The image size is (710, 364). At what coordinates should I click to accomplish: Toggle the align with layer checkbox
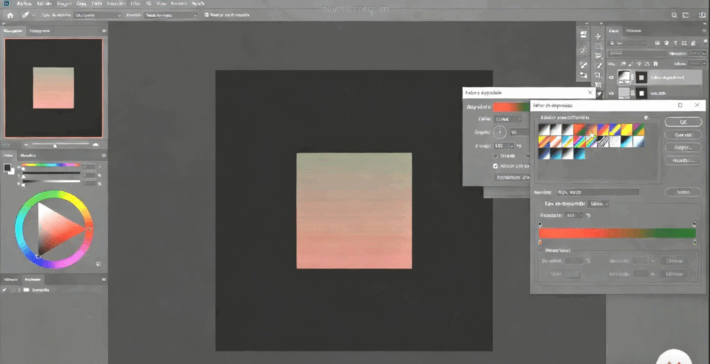point(495,166)
